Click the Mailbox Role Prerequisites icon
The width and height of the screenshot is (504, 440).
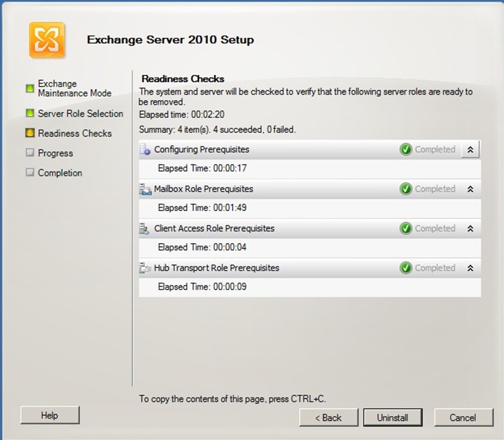tap(146, 189)
